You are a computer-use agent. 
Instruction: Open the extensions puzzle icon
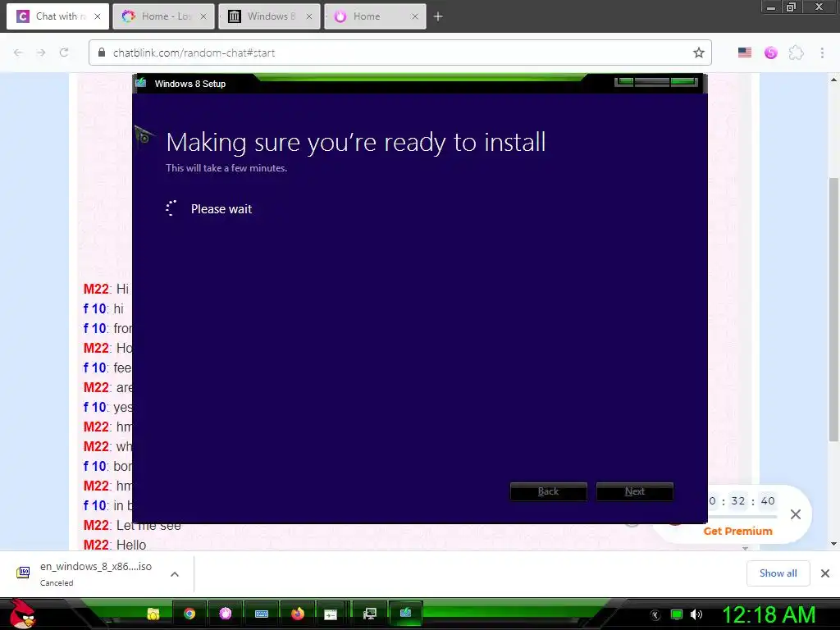796,52
